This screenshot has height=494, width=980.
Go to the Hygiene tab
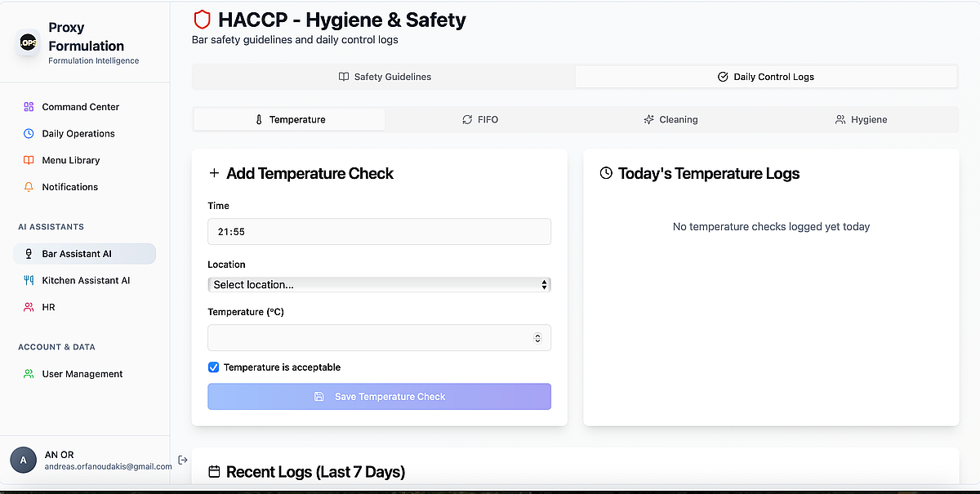click(861, 120)
